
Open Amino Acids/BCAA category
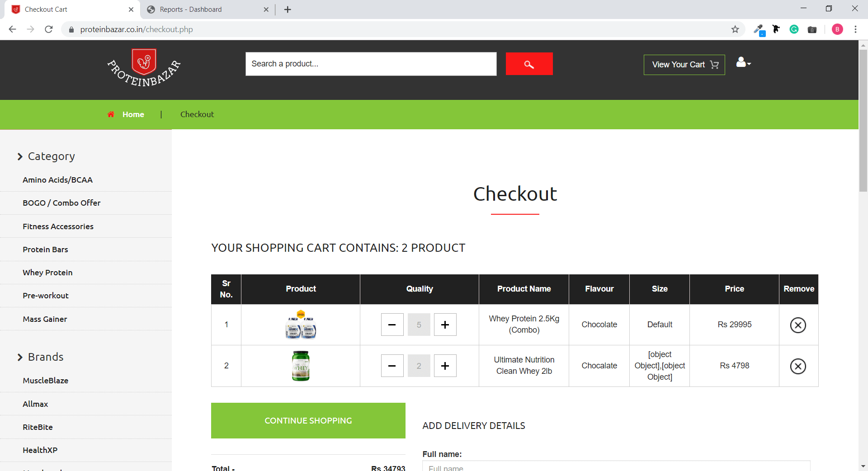tap(58, 180)
